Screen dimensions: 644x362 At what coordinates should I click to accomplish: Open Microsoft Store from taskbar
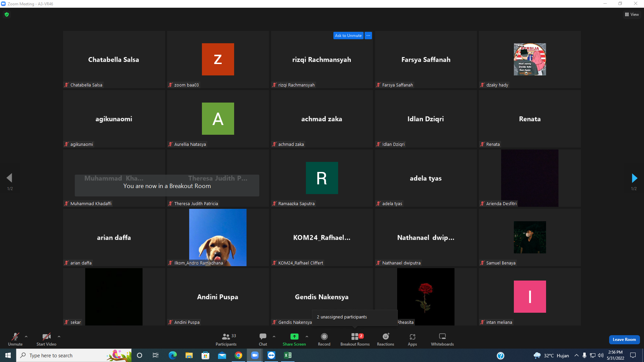tap(205, 355)
